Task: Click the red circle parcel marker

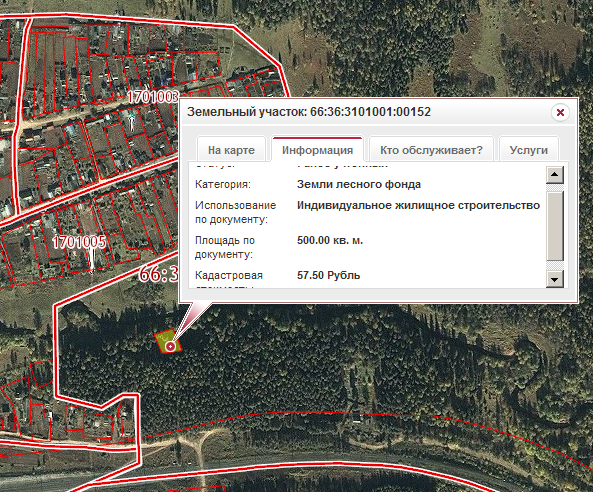Action: click(x=171, y=346)
